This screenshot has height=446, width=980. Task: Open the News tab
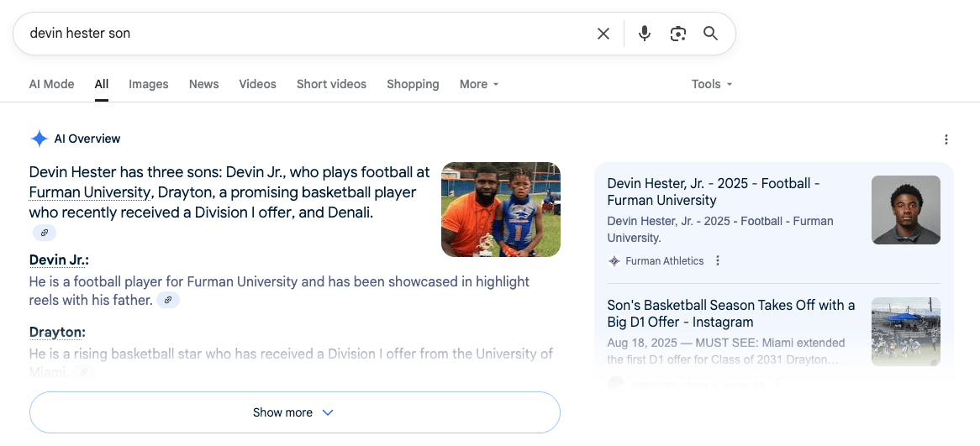pos(203,84)
